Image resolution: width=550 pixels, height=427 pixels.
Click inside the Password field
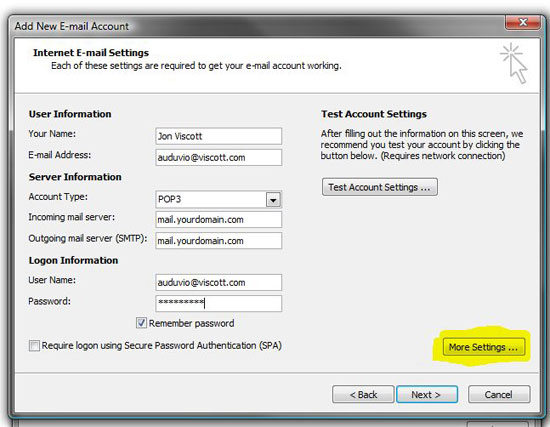pyautogui.click(x=218, y=303)
